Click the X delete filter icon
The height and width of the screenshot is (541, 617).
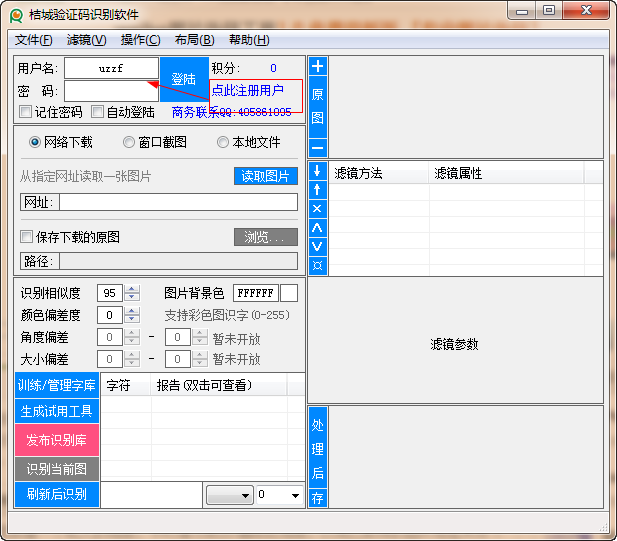pos(318,209)
